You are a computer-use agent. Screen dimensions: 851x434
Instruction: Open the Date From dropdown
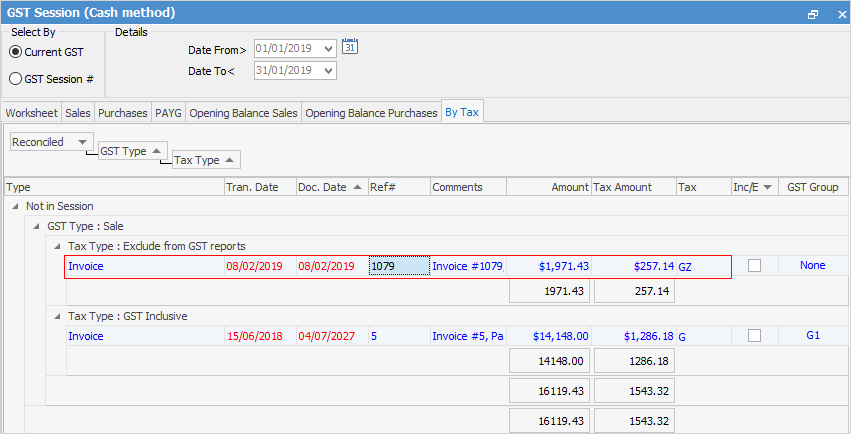(328, 48)
